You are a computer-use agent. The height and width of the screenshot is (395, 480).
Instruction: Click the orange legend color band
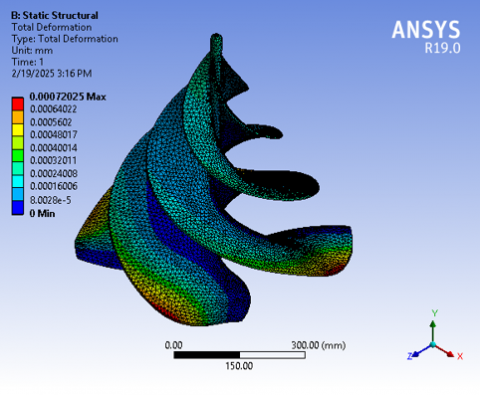(18, 117)
